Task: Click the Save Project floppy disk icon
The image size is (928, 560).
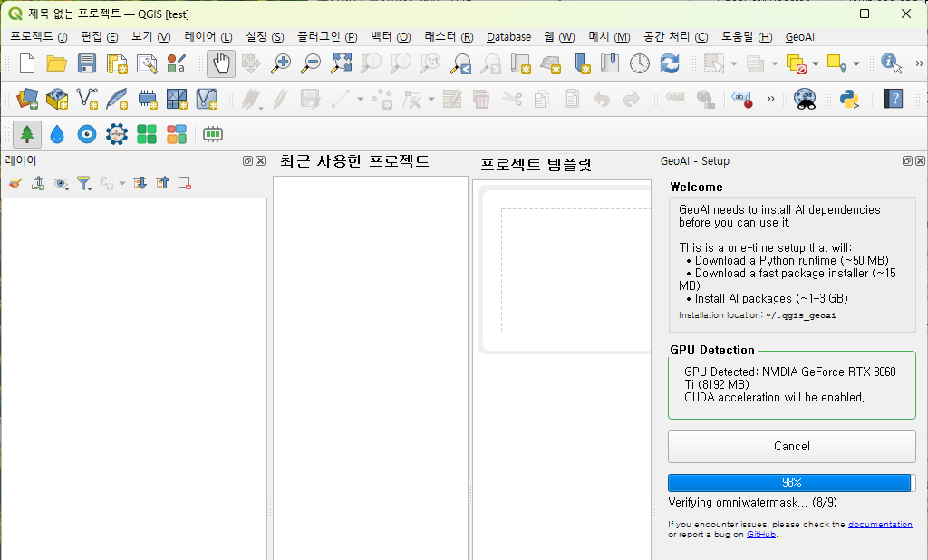Action: 87,63
